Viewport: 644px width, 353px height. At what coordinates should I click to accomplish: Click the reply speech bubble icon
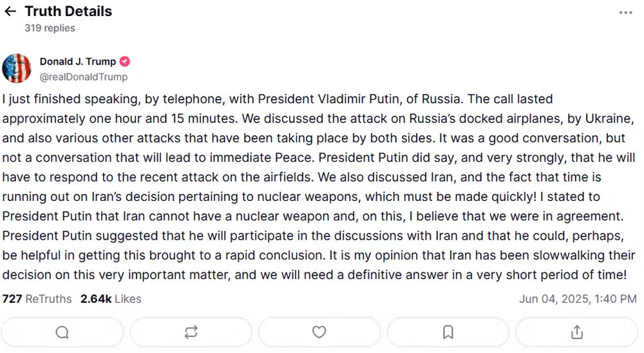[x=62, y=332]
